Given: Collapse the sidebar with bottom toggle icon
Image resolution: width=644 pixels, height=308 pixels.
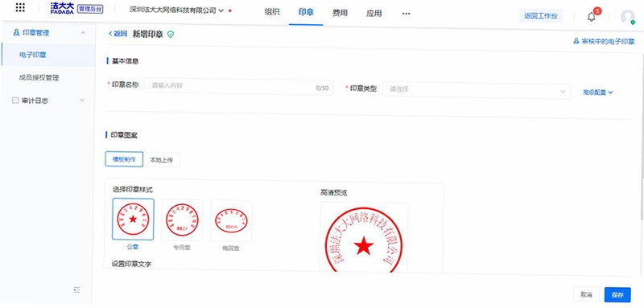Looking at the screenshot, I should click(x=76, y=290).
